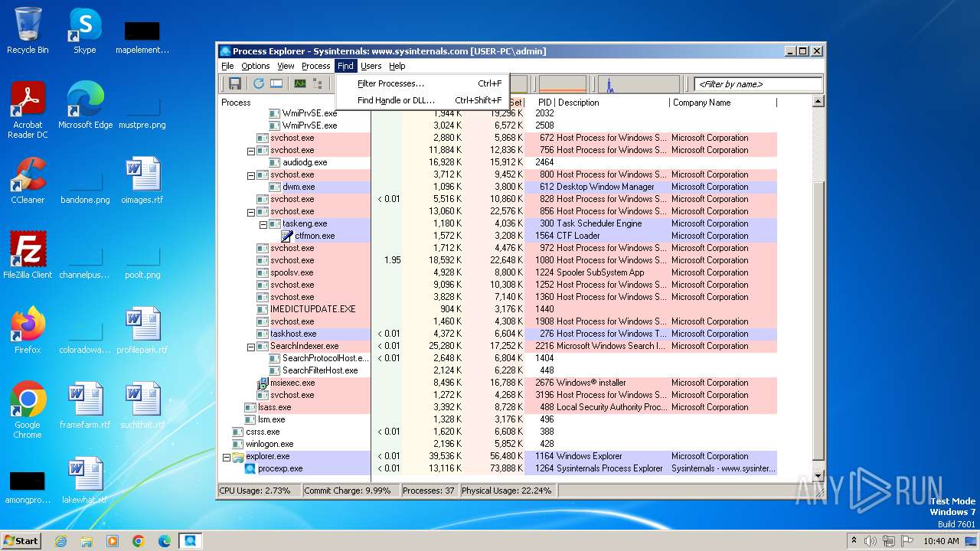Select the procexp.exe process icon

pos(250,468)
